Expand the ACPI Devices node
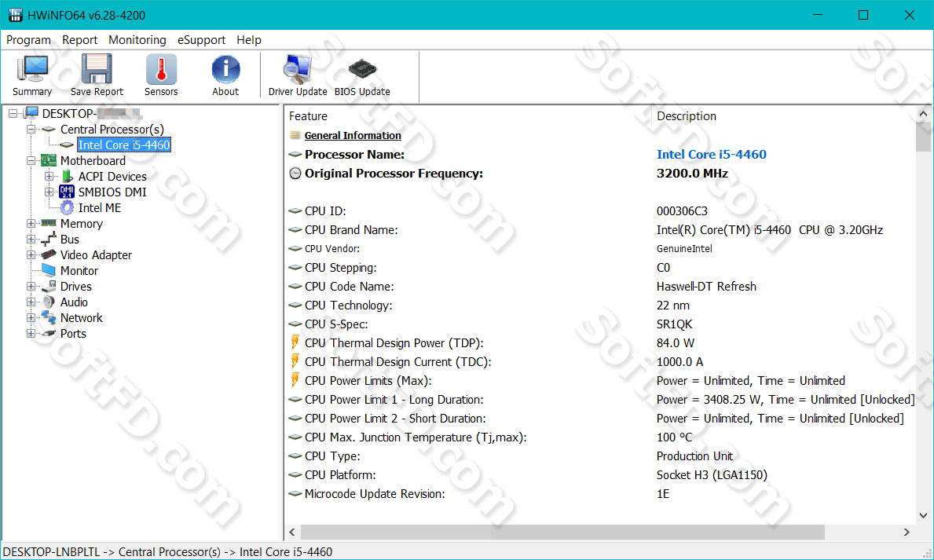This screenshot has height=560, width=934. tap(49, 177)
